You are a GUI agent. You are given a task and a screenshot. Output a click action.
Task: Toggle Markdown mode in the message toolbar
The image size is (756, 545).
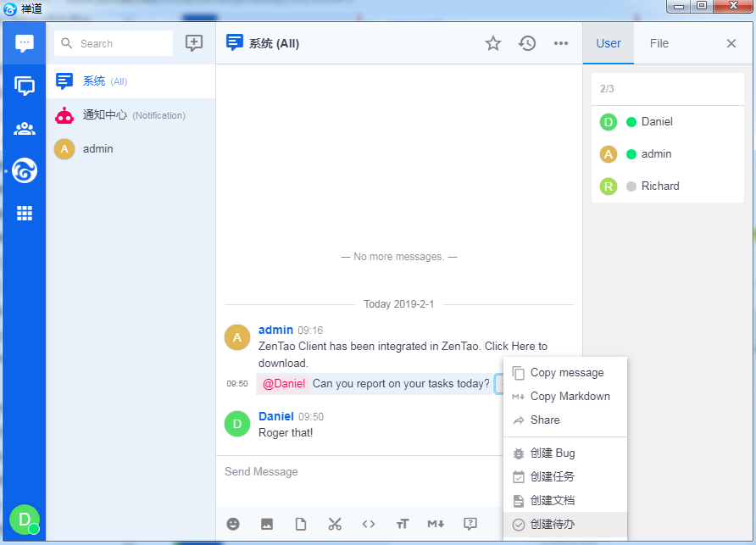coord(436,524)
